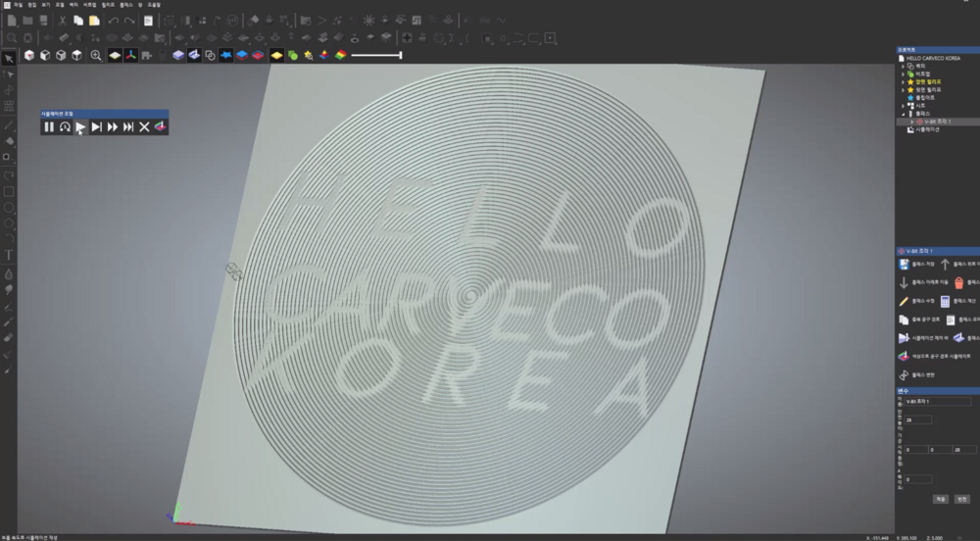The width and height of the screenshot is (980, 541).
Task: Fast-forward the simulation with the double arrow
Action: tap(113, 126)
